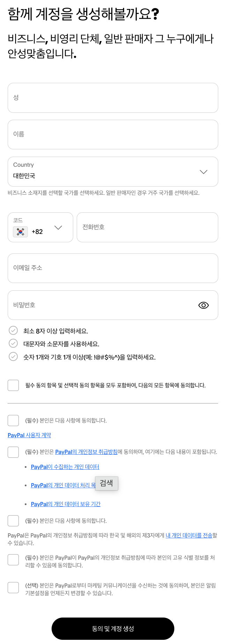Check the PayPal 개인정보 취급방침 consent box

click(x=13, y=452)
